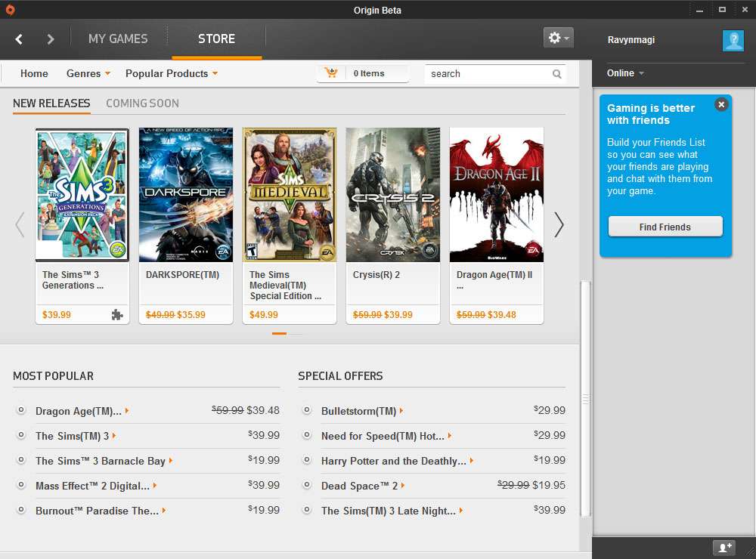Viewport: 756px width, 559px height.
Task: Click the Ravynmagi profile avatar
Action: pyautogui.click(x=733, y=40)
